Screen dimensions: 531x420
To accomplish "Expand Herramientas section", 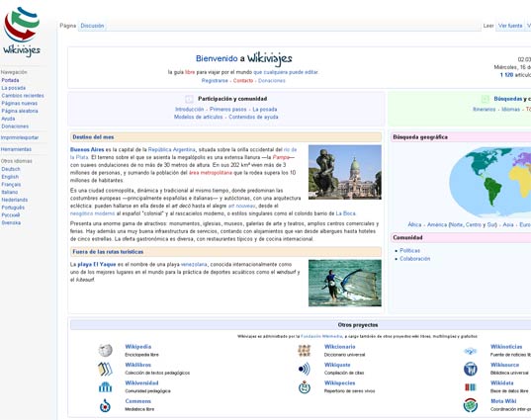I will tap(16, 149).
